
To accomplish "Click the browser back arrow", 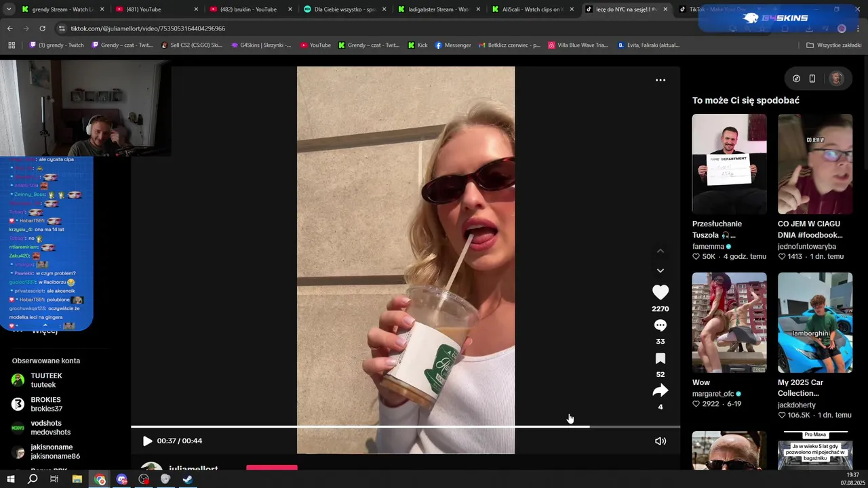I will [9, 28].
